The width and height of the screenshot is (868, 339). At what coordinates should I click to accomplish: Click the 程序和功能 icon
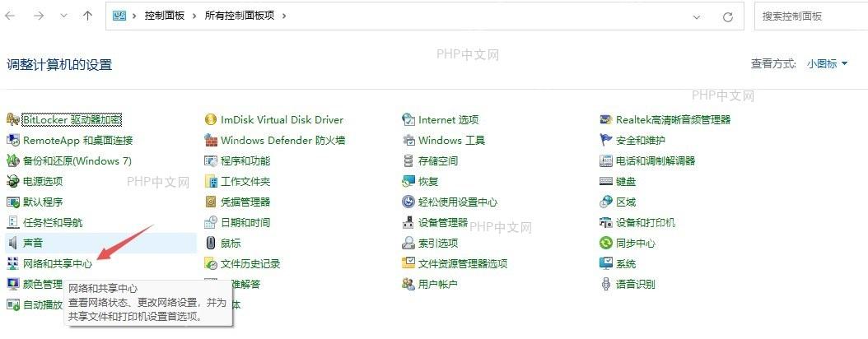[211, 161]
